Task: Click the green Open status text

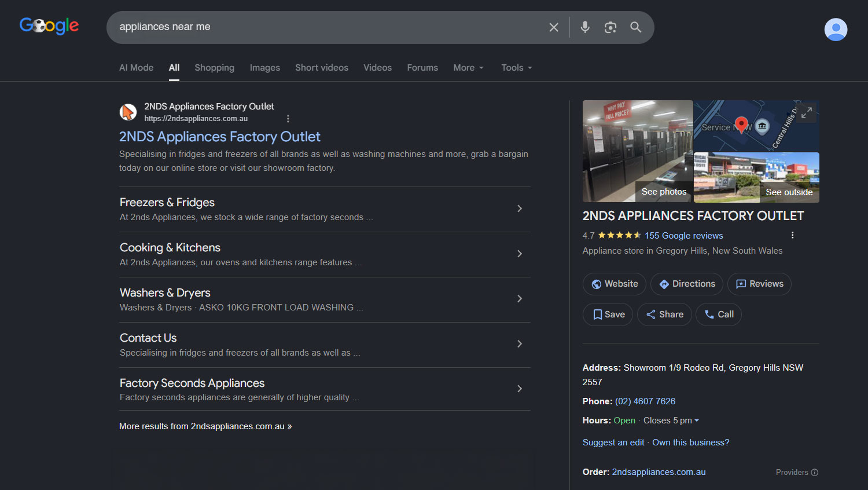Action: (624, 420)
